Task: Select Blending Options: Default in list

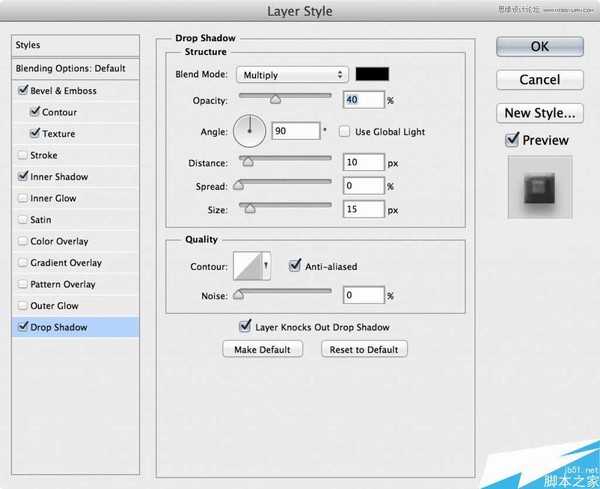Action: (70, 68)
